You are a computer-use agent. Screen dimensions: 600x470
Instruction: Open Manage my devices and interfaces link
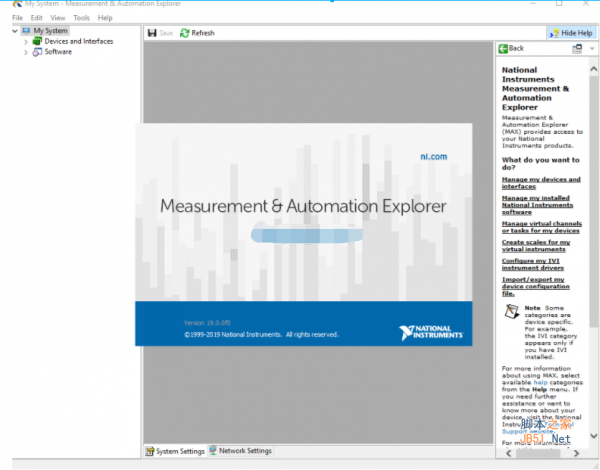click(x=541, y=183)
